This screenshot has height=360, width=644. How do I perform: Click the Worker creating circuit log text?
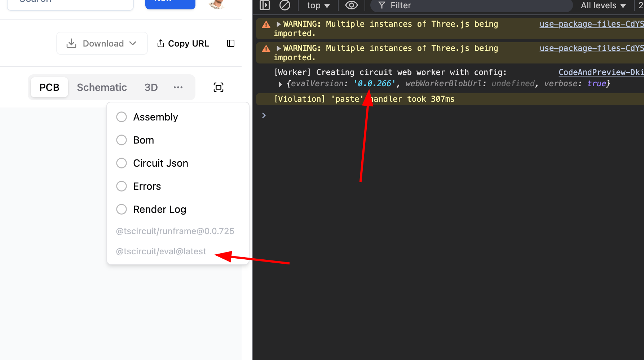tap(390, 72)
